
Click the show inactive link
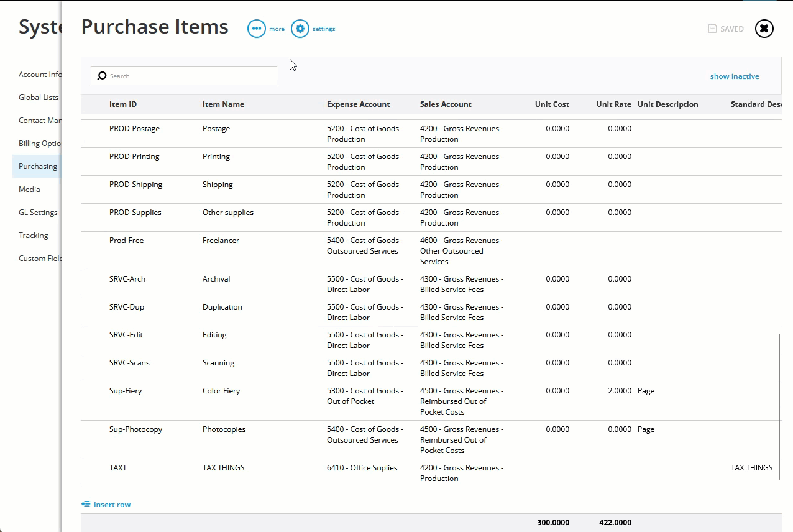click(x=735, y=76)
